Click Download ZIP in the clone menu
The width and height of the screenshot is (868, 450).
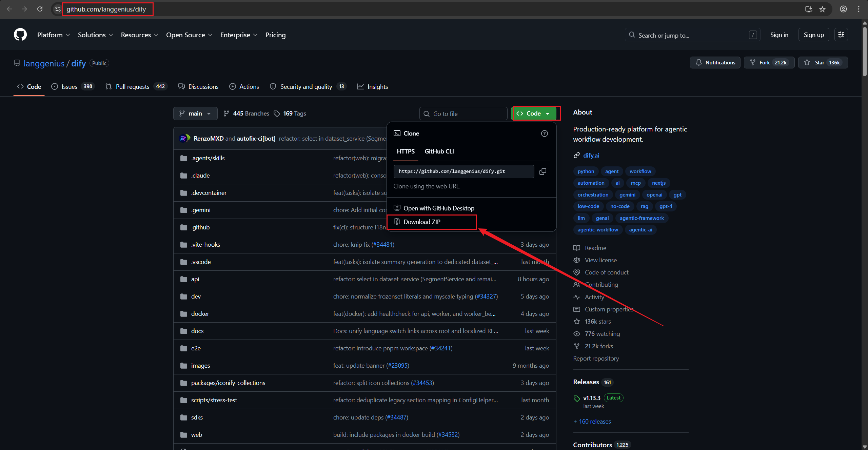422,222
